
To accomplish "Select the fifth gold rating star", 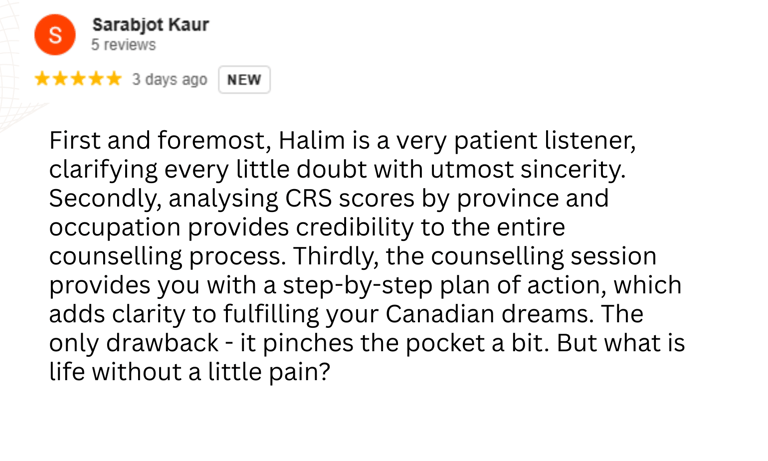I will point(114,79).
